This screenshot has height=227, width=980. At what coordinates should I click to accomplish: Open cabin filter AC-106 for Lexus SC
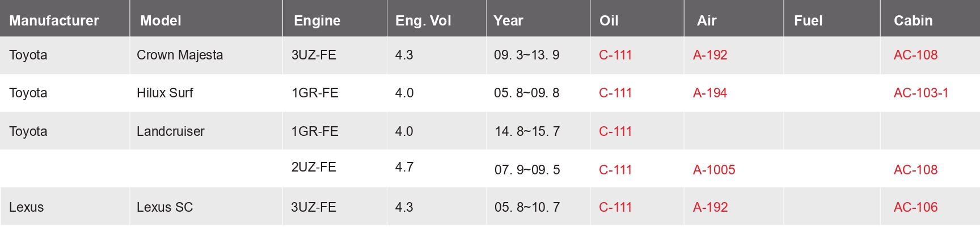coord(915,207)
